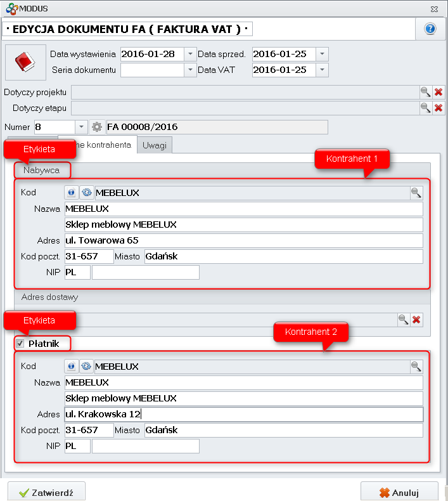Click the Data sprzed. date field
Viewport: 448px width, 501px height.
point(284,54)
